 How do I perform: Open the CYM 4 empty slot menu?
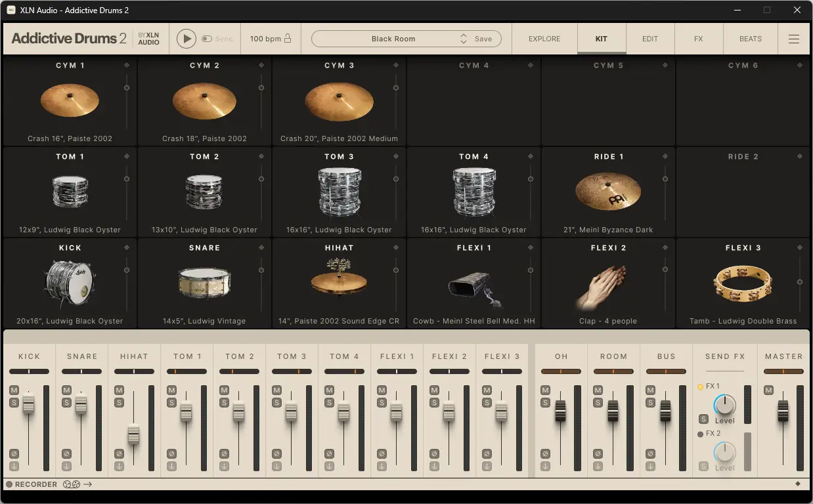tap(531, 65)
